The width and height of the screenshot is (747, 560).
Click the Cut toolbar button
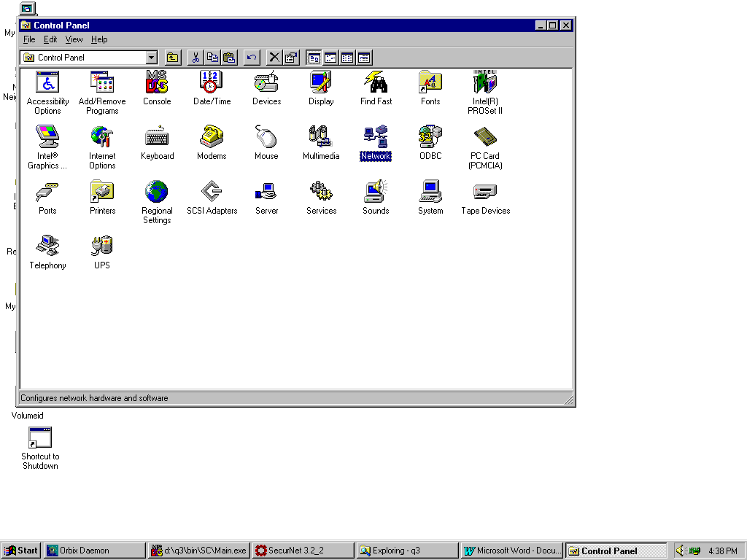coord(196,58)
